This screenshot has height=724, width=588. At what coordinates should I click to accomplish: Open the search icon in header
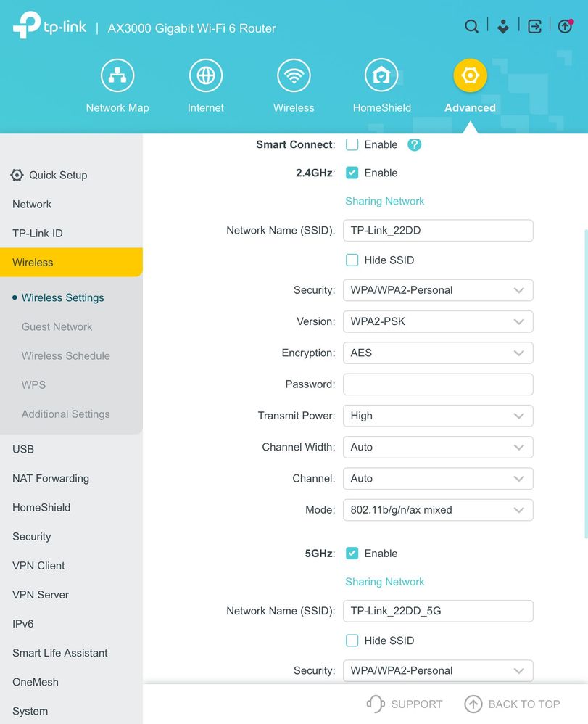471,26
